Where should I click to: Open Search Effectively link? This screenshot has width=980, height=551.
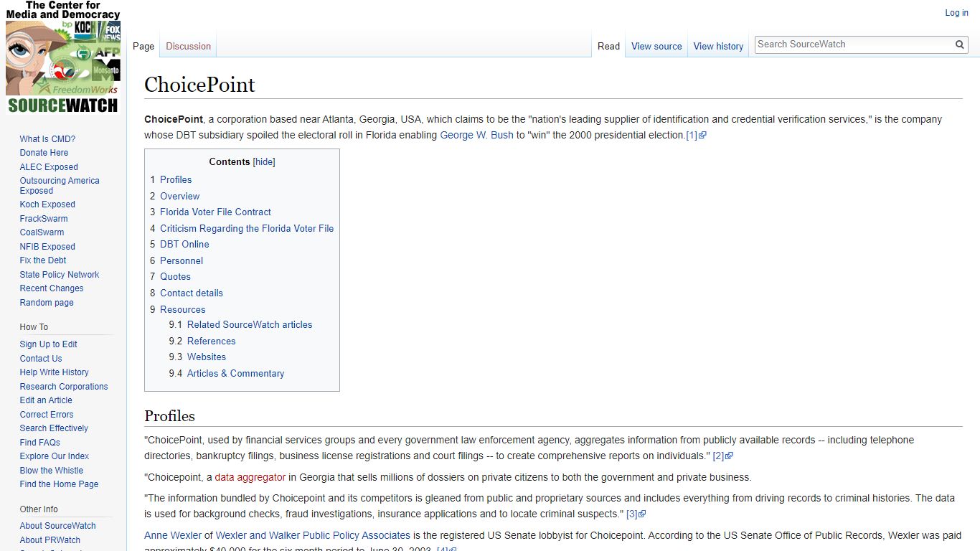[x=54, y=428]
